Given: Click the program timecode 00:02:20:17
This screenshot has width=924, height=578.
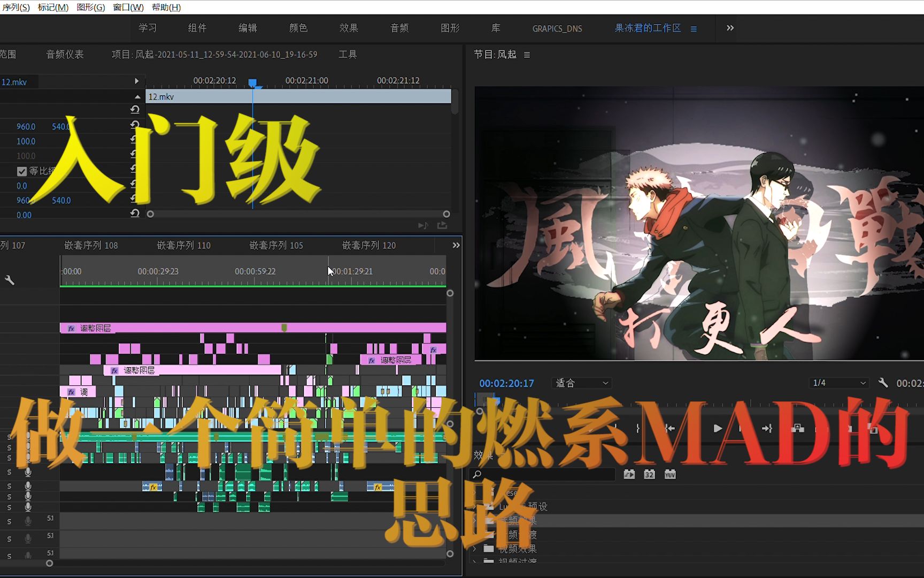Looking at the screenshot, I should [x=506, y=383].
